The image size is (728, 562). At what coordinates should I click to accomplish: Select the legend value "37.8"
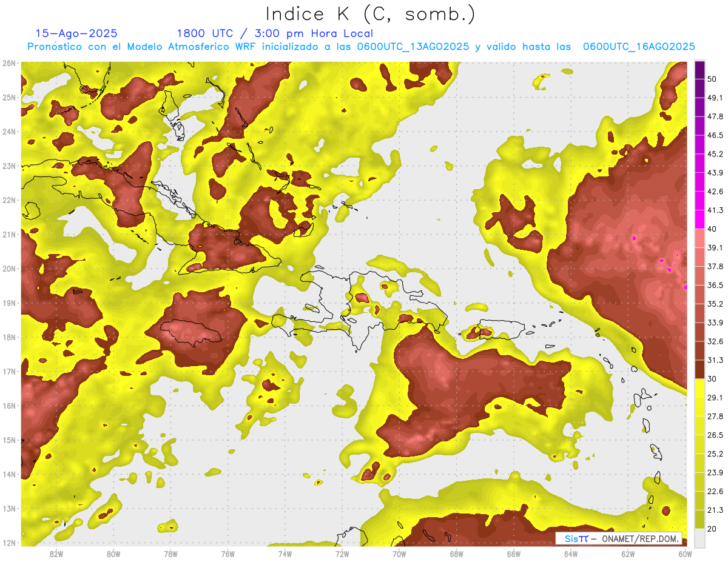pyautogui.click(x=715, y=266)
